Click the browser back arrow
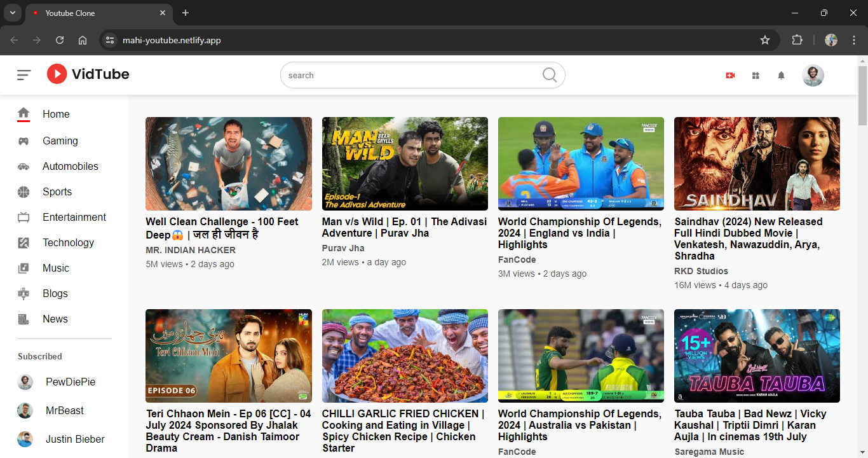Image resolution: width=868 pixels, height=458 pixels. [x=14, y=40]
